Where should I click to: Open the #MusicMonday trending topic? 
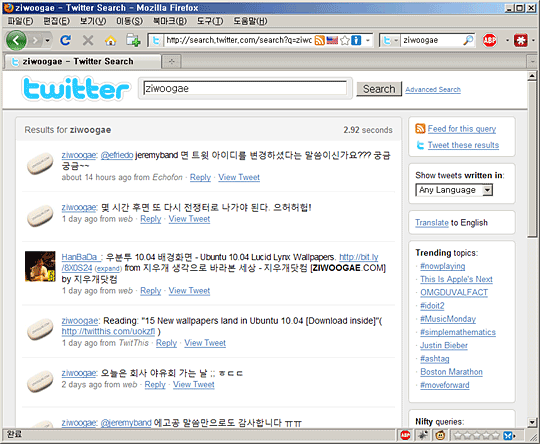pos(448,319)
